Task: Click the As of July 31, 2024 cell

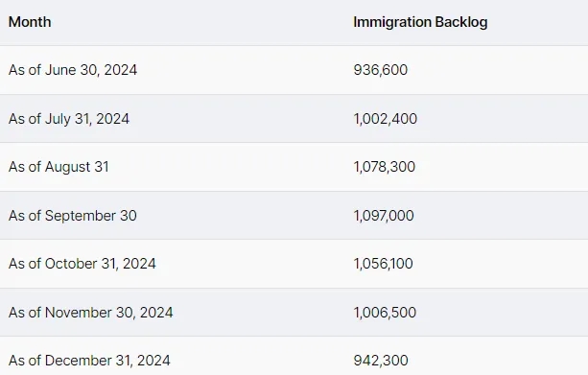Action: click(69, 119)
